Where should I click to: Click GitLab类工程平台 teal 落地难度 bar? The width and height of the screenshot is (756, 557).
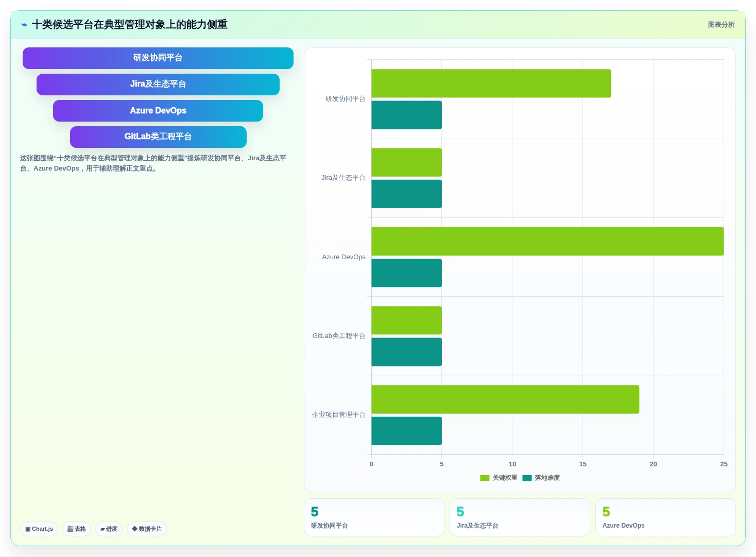tap(407, 352)
